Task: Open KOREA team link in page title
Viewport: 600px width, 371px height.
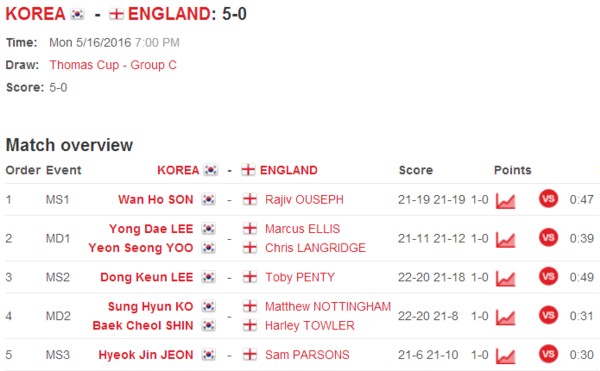Action: point(36,14)
